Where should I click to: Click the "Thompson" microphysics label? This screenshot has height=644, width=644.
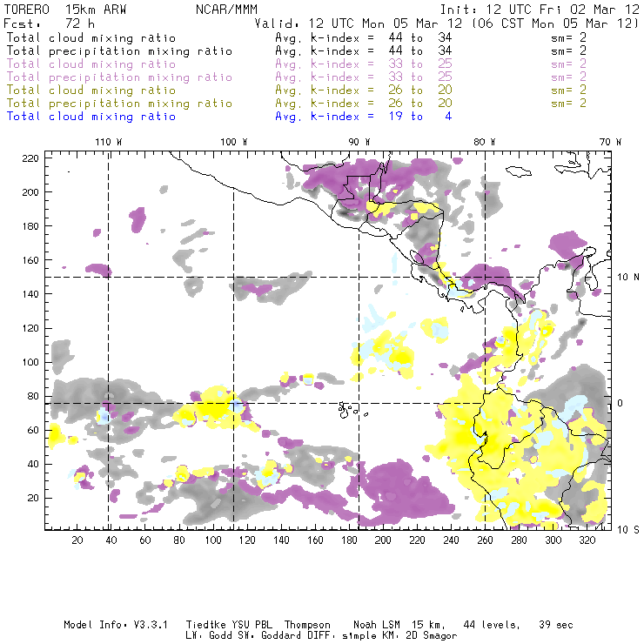click(307, 625)
